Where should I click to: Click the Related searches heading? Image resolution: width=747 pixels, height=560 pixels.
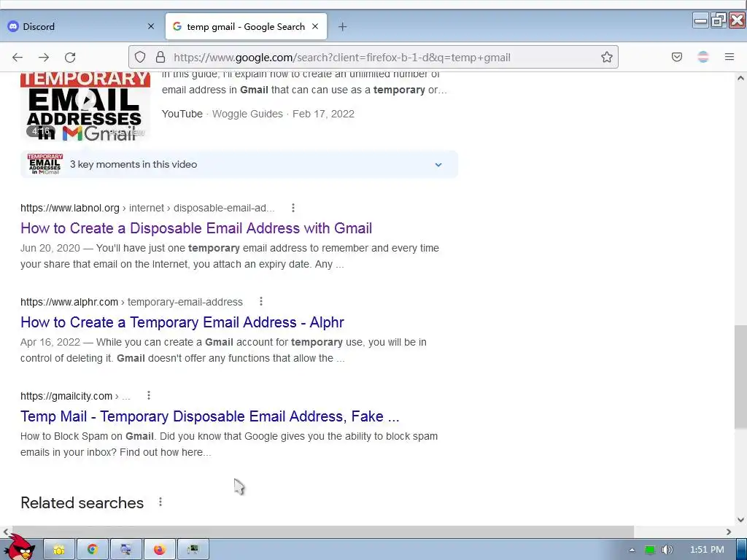pyautogui.click(x=82, y=502)
